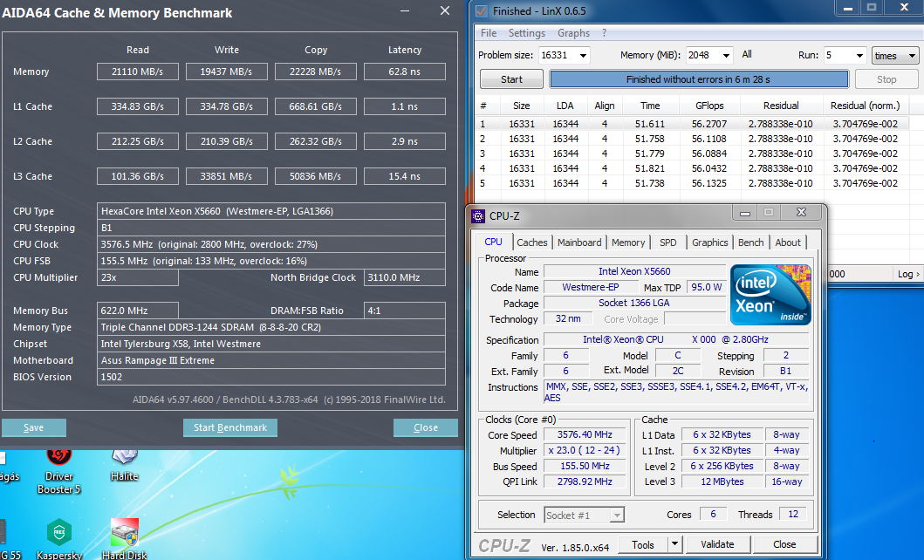Click the Stop button in LinX
The image size is (924, 560).
(x=886, y=79)
